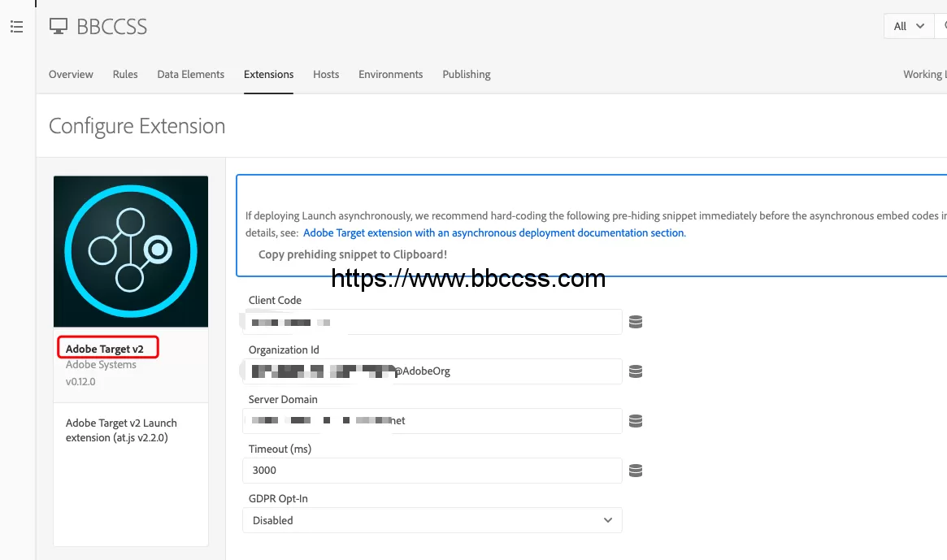Click the BBCCSS property title
Viewport: 947px width, 560px height.
(111, 27)
